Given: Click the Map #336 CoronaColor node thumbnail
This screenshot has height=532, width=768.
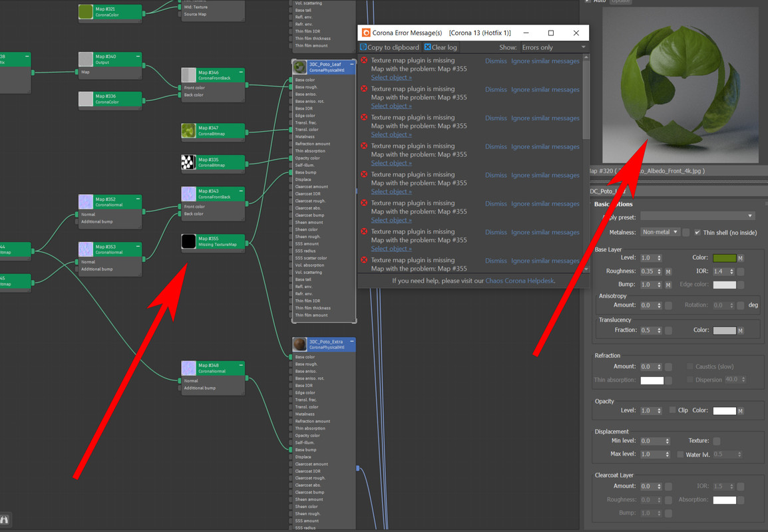Looking at the screenshot, I should pyautogui.click(x=86, y=99).
